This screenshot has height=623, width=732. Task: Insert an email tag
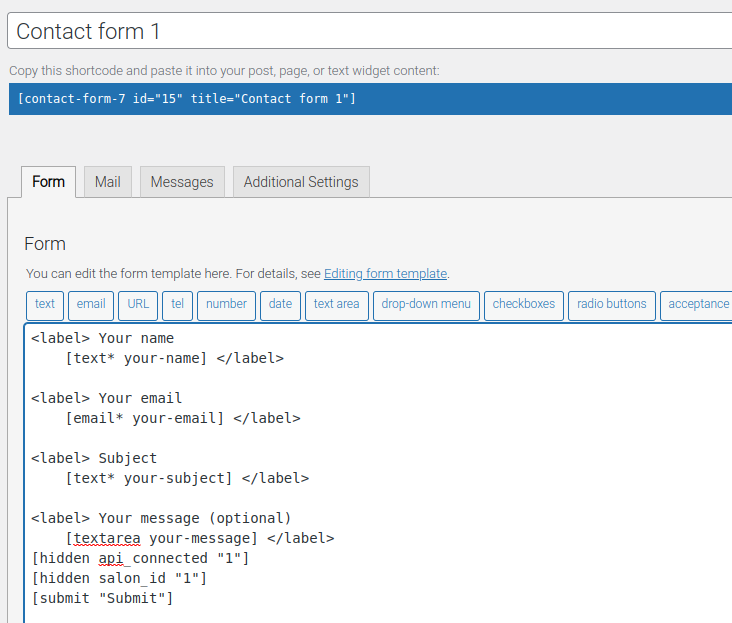tap(91, 306)
